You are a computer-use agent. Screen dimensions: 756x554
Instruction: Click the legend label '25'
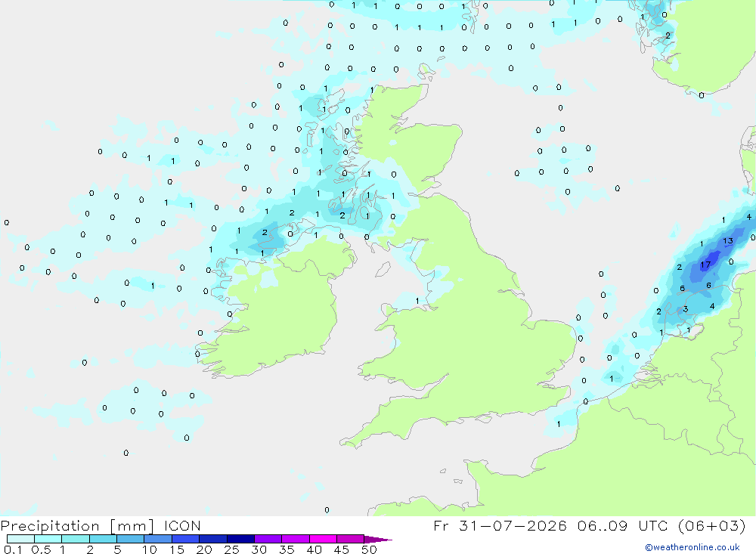pos(232,549)
